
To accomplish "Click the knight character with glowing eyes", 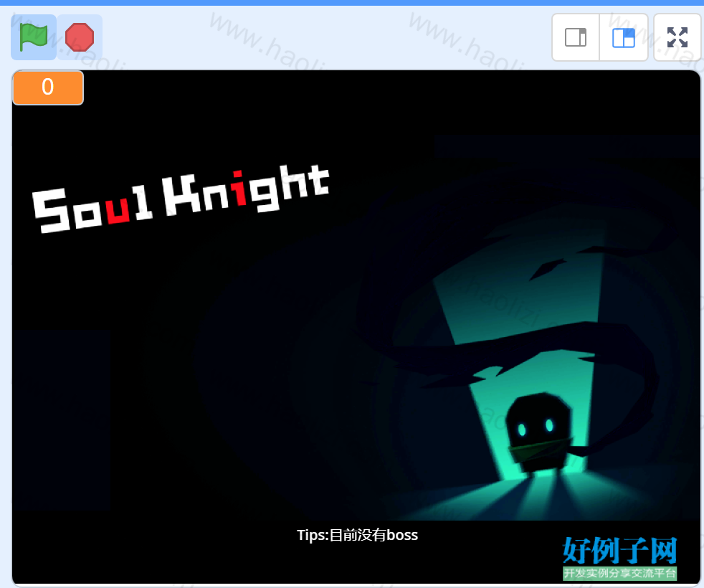I will click(x=539, y=434).
